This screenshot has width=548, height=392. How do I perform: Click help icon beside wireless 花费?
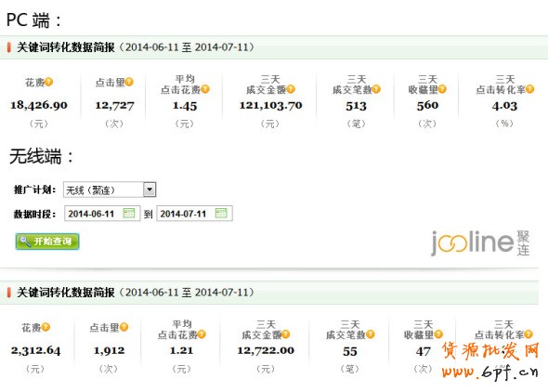[46, 327]
